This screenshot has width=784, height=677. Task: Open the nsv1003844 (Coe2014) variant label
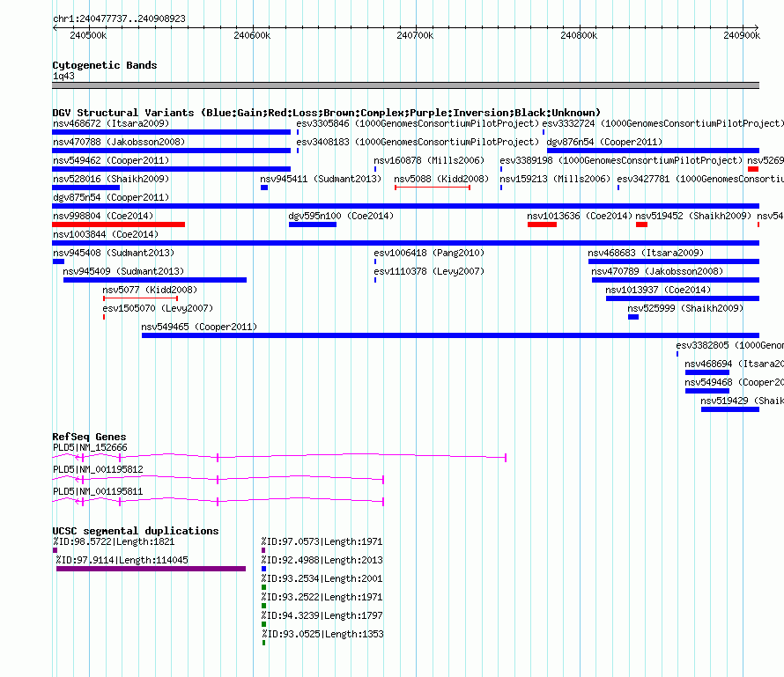pos(106,234)
